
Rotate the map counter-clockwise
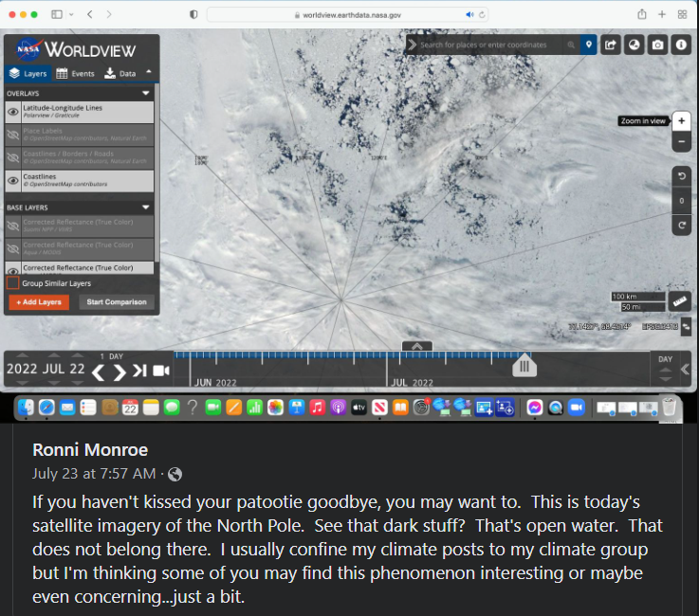tap(681, 177)
